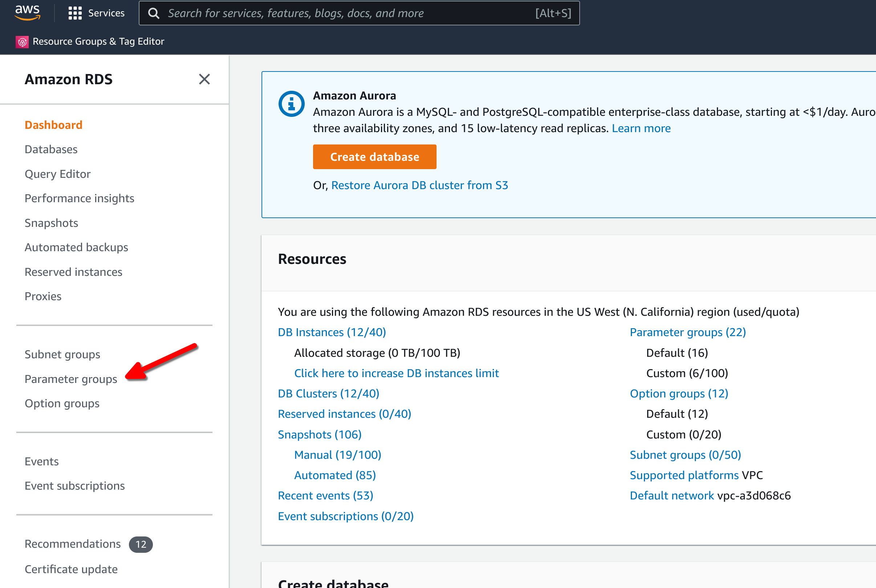876x588 pixels.
Task: Click the Resource Groups & Tag Editor icon
Action: pos(22,42)
